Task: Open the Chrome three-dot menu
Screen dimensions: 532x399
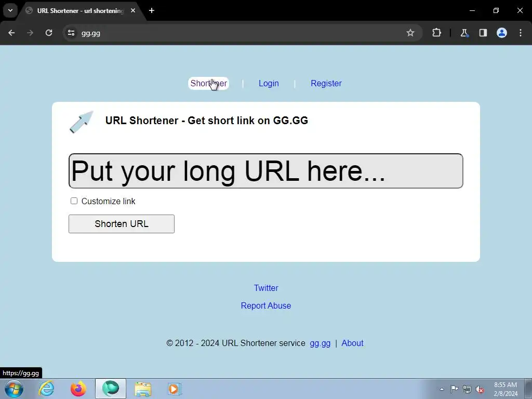Action: [x=521, y=33]
